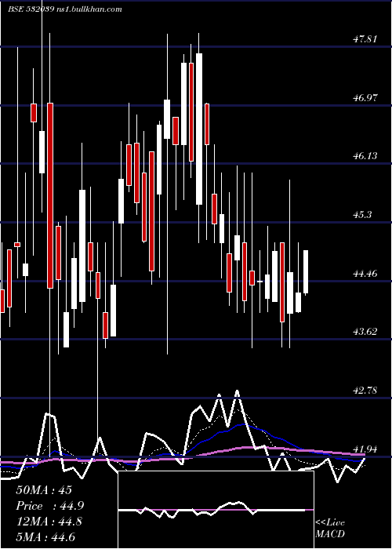Select the 42.78 price axis label
The width and height of the screenshot is (392, 549).
(365, 391)
